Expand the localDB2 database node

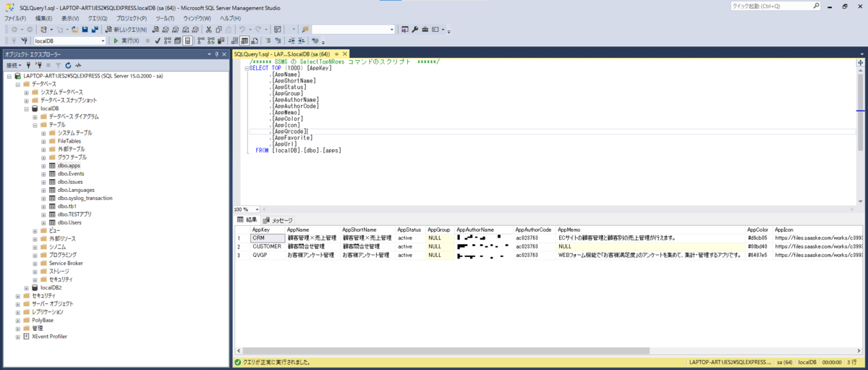pyautogui.click(x=26, y=287)
